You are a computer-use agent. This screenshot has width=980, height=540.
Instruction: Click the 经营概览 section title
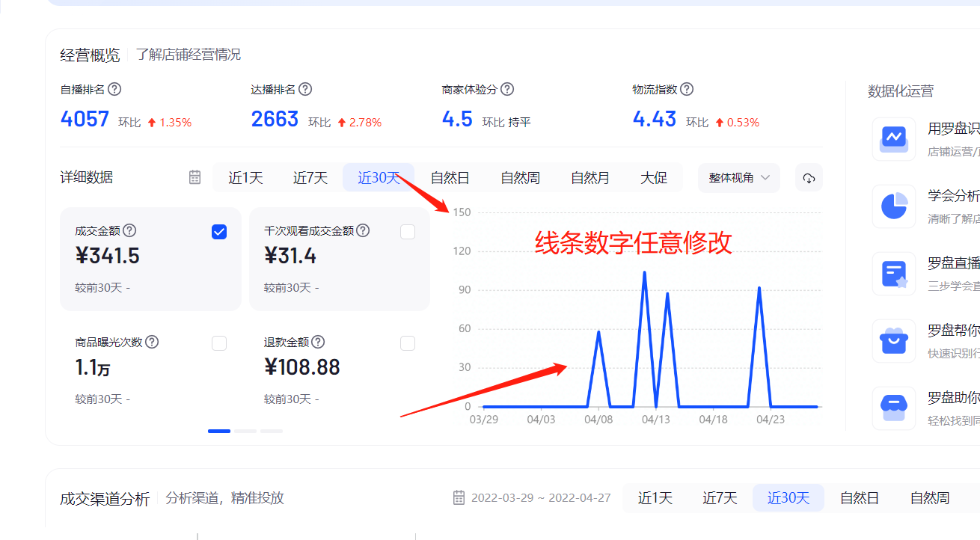point(90,55)
